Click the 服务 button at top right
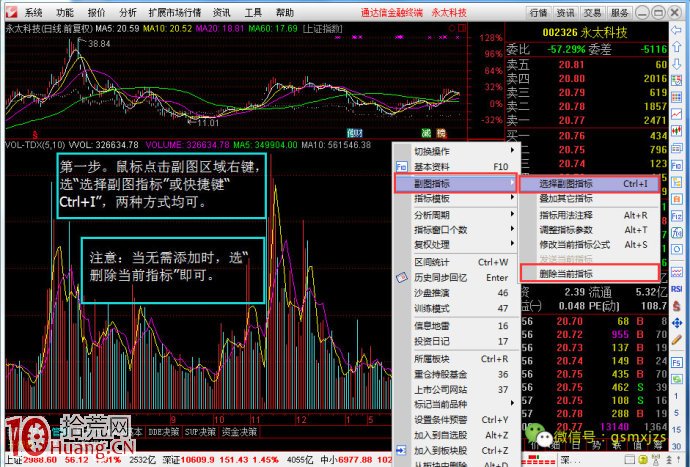 pos(619,13)
